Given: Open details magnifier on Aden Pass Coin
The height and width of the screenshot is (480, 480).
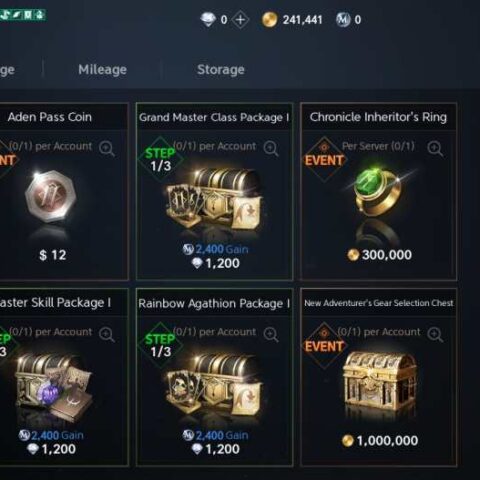Looking at the screenshot, I should click(107, 148).
